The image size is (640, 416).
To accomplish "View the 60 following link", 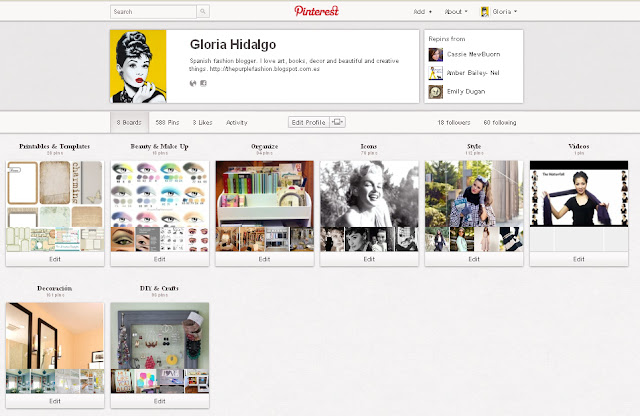I will [x=500, y=122].
